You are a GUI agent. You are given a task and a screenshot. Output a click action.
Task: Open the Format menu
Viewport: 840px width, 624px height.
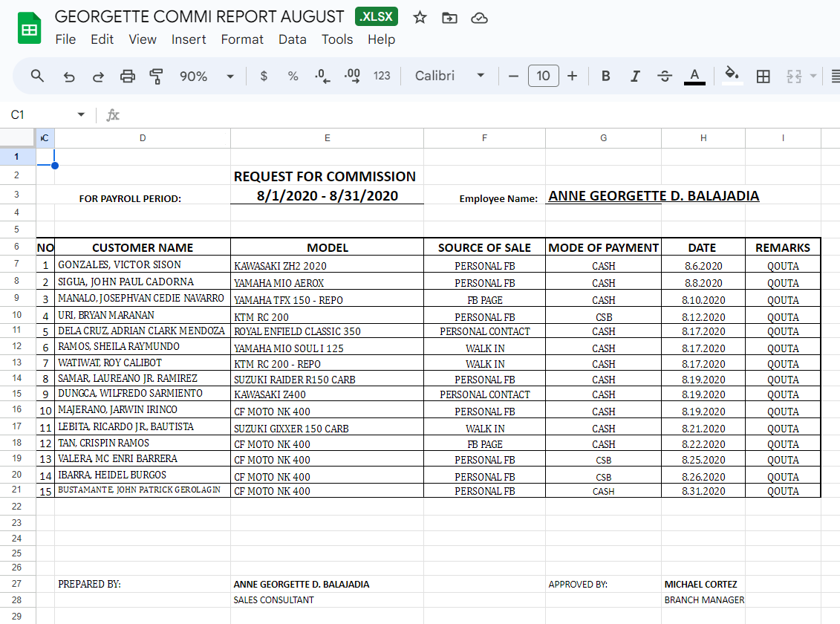(x=242, y=39)
